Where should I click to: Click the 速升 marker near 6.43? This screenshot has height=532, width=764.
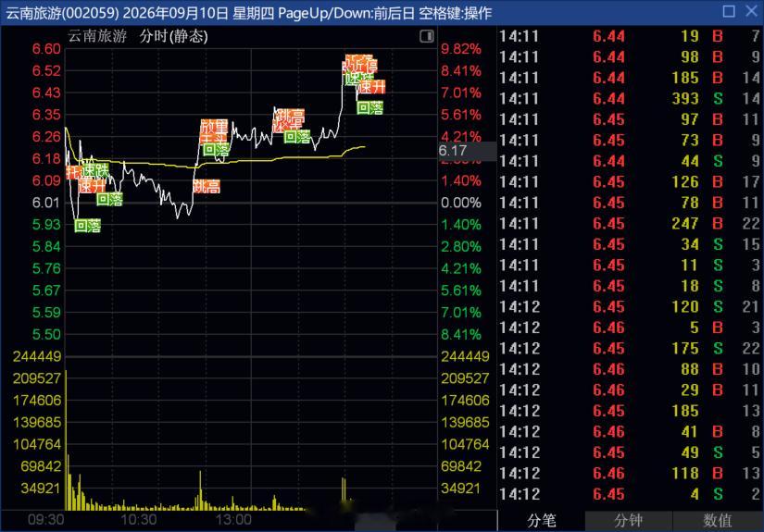[x=371, y=87]
